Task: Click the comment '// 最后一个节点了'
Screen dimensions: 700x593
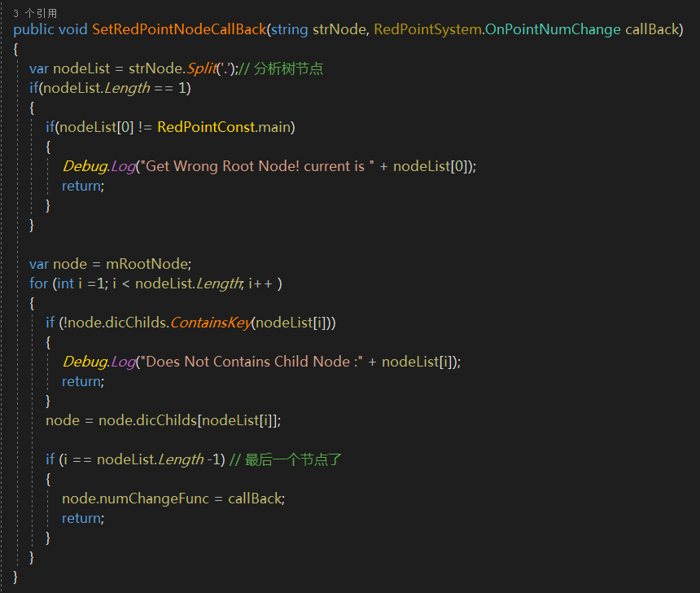Action: point(285,459)
